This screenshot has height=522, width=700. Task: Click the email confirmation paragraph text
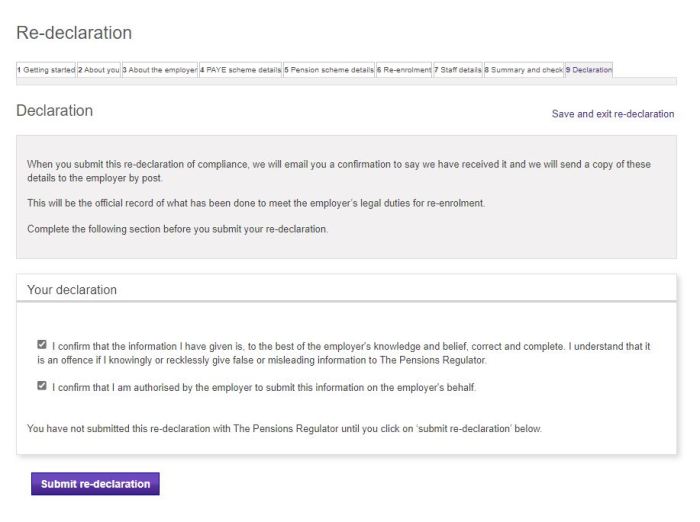coord(339,171)
